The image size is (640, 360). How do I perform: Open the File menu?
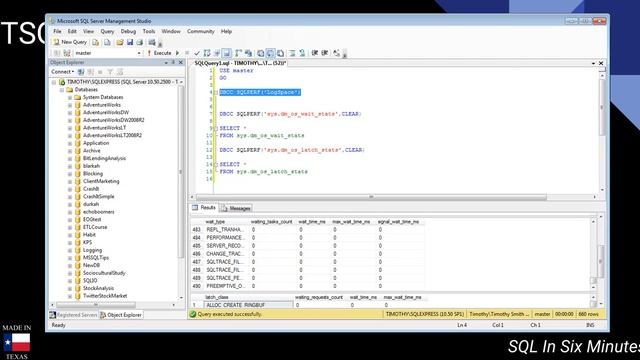point(57,31)
